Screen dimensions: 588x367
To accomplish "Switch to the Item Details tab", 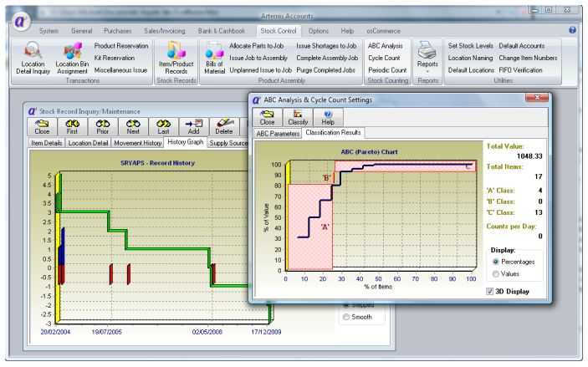I will coord(47,143).
